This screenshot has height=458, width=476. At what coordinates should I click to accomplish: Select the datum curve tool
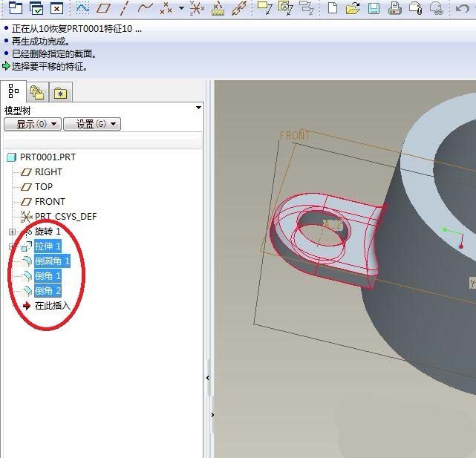(x=145, y=7)
